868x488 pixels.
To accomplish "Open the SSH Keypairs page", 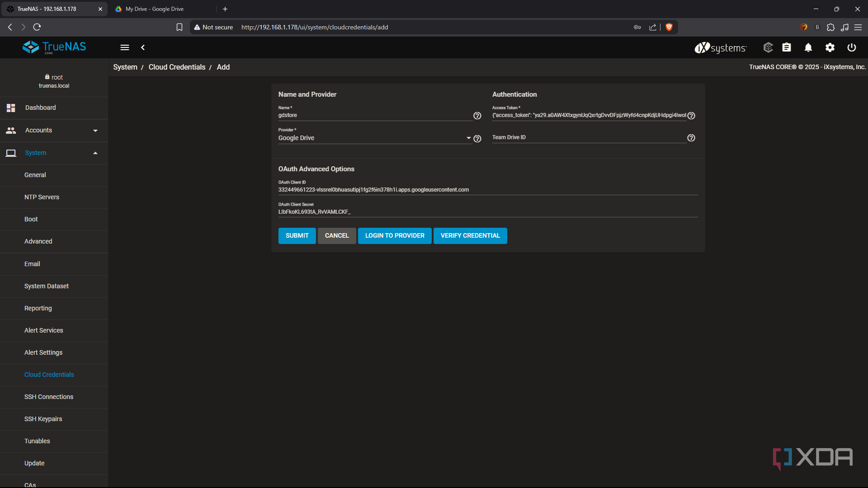I will pos(54,419).
